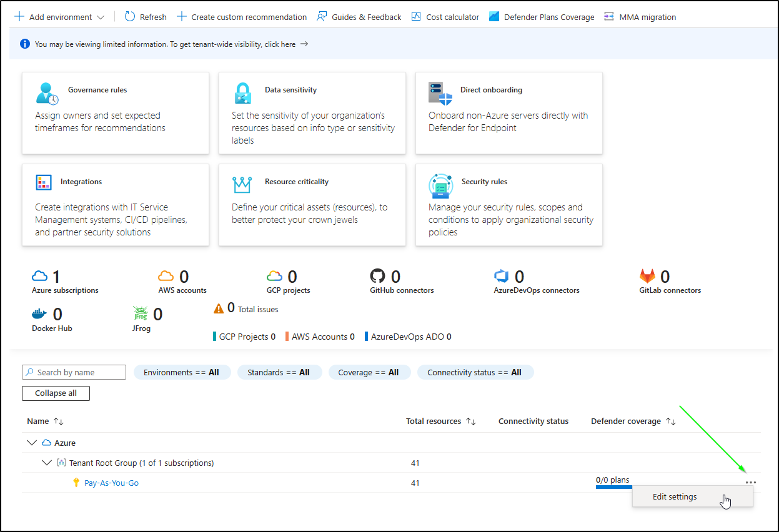779x532 pixels.
Task: Click the Connectivity status column header
Action: (x=533, y=421)
